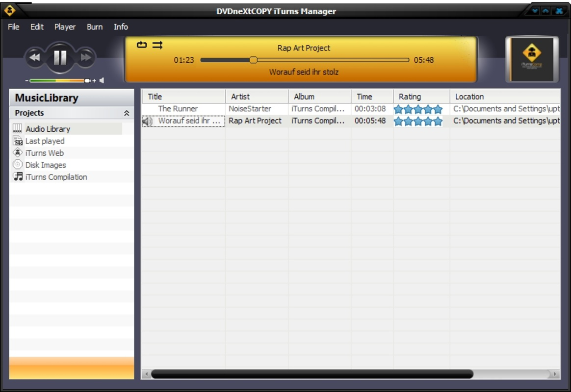The height and width of the screenshot is (392, 571).
Task: Sort by the Album column header
Action: point(320,97)
